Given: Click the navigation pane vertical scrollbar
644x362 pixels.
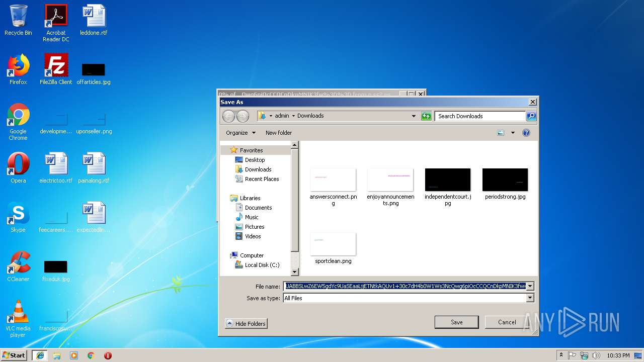Looking at the screenshot, I should click(x=295, y=208).
